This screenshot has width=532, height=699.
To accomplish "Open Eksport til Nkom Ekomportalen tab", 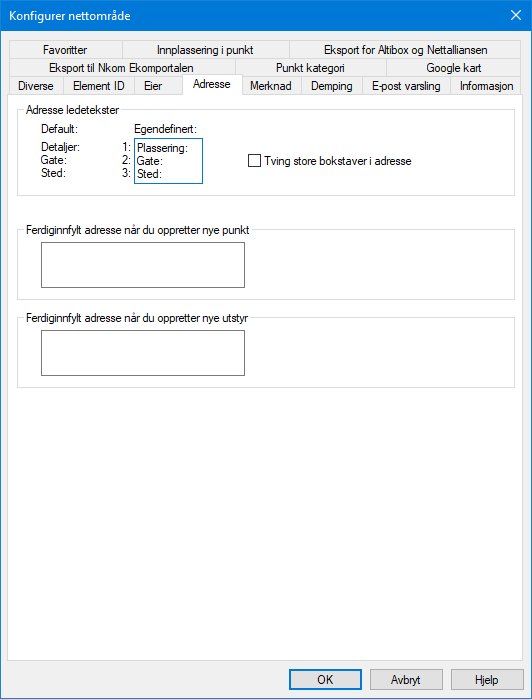I will (122, 68).
